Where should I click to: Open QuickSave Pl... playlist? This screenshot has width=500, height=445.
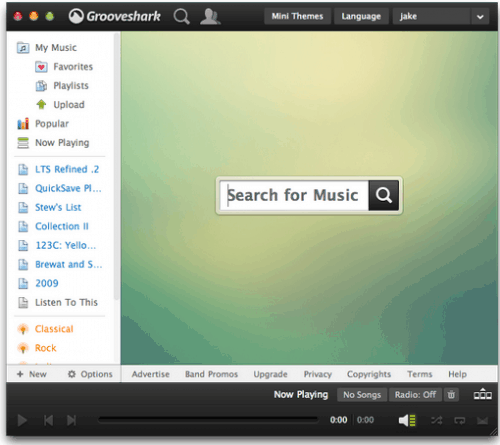pos(68,188)
